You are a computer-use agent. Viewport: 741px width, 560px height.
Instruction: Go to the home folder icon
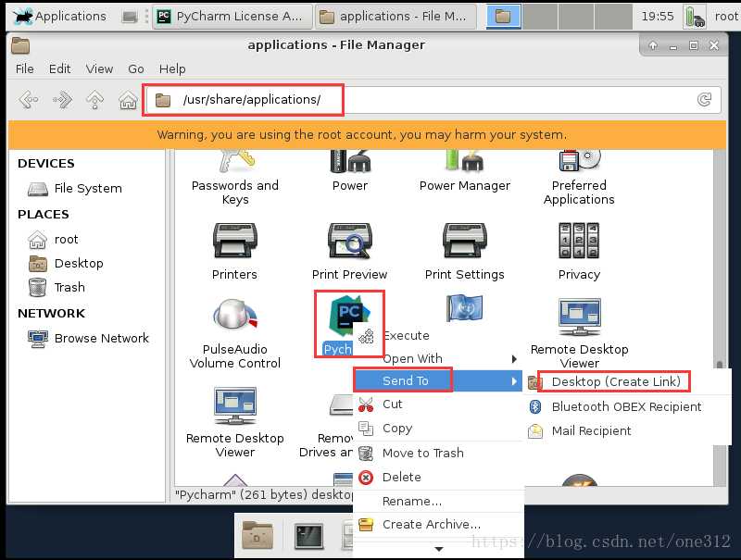click(x=128, y=100)
